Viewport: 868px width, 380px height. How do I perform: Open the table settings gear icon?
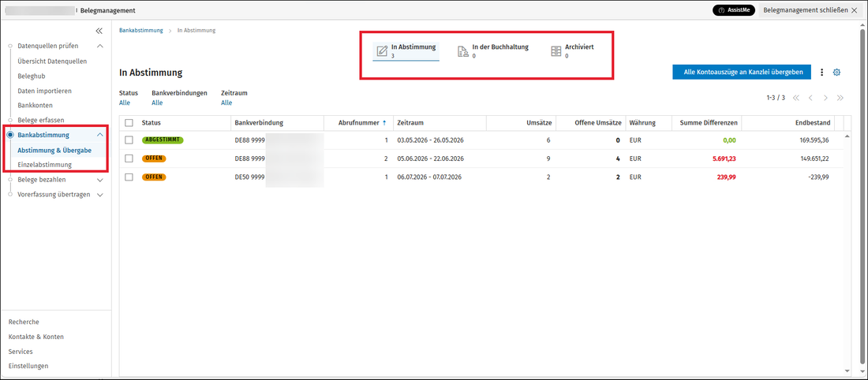(836, 73)
